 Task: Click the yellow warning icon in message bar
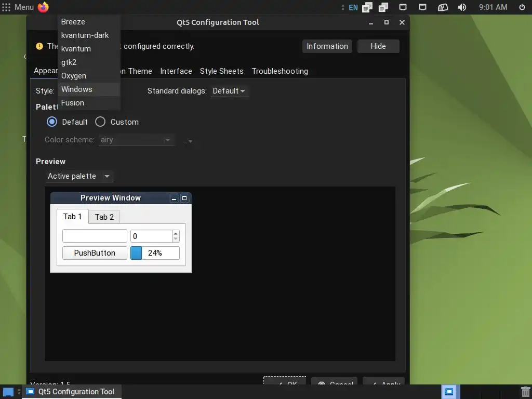pos(39,46)
